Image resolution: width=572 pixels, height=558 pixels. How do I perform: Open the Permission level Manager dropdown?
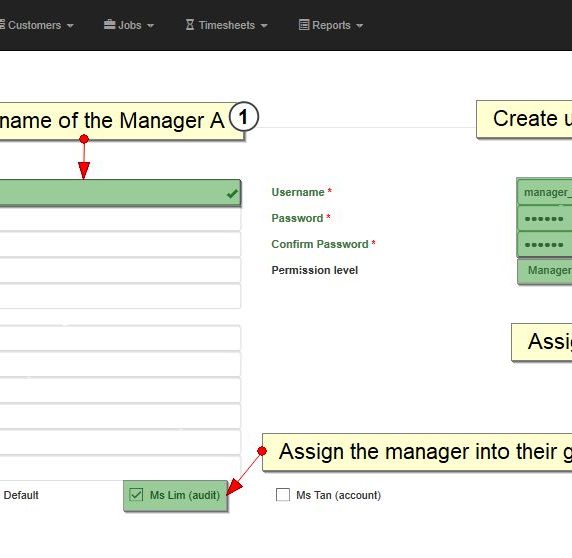545,271
